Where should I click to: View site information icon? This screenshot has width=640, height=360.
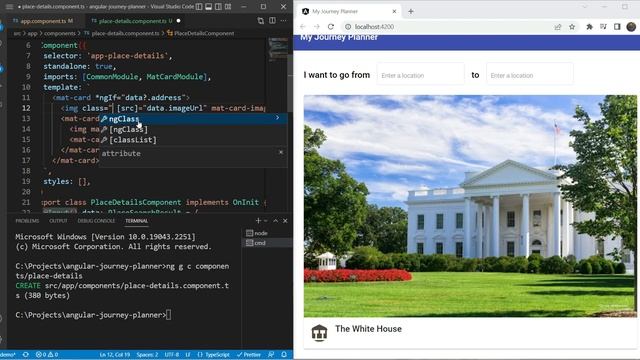348,27
